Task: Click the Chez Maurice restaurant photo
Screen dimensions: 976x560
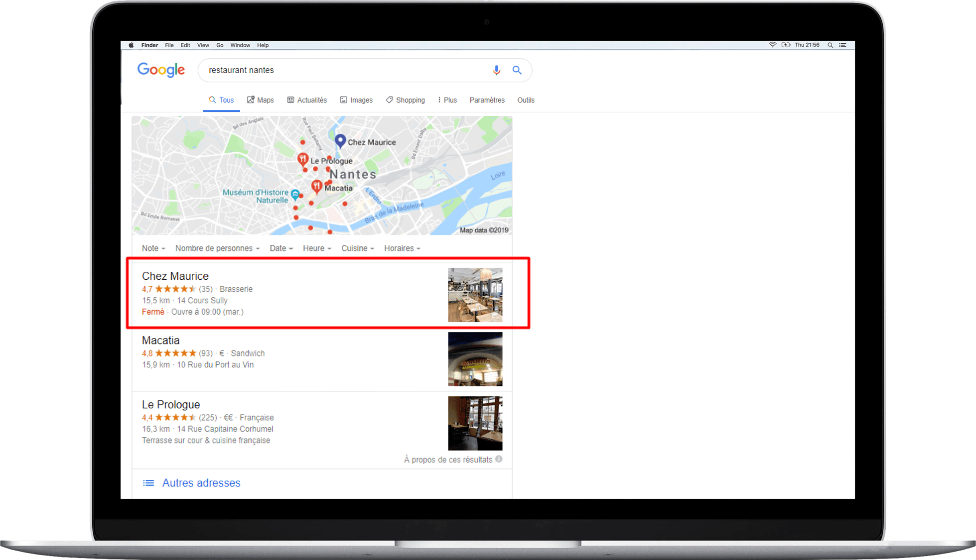Action: tap(475, 295)
